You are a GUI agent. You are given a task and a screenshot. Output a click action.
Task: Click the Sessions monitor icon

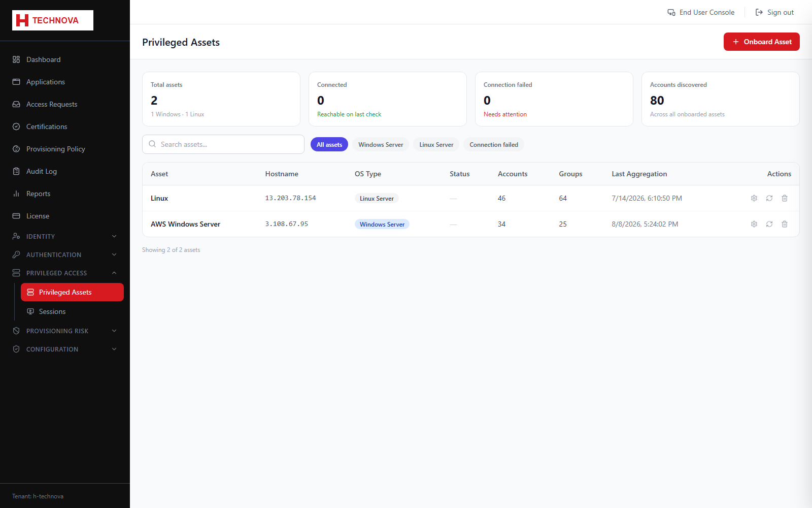point(30,311)
